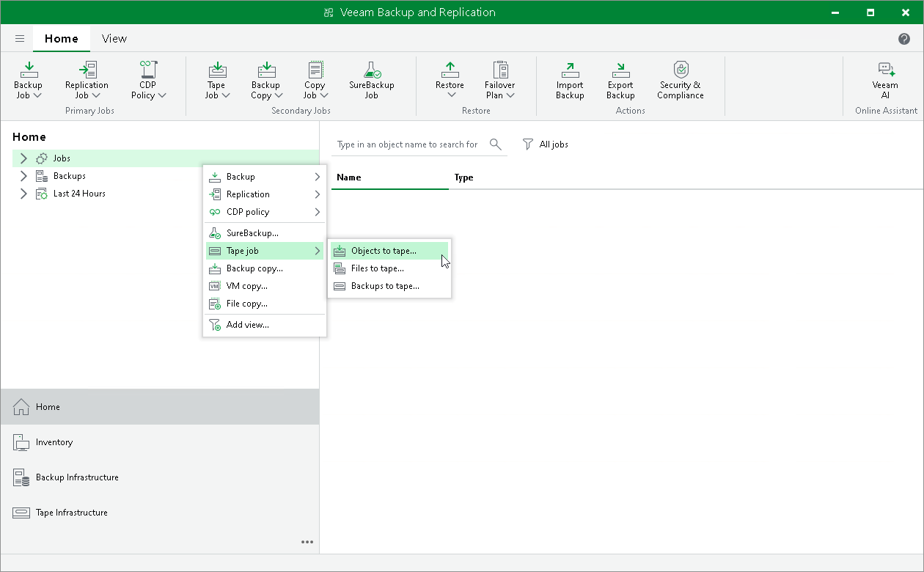This screenshot has height=572, width=924.
Task: Choose Backup copy... in context menu
Action: (265, 268)
